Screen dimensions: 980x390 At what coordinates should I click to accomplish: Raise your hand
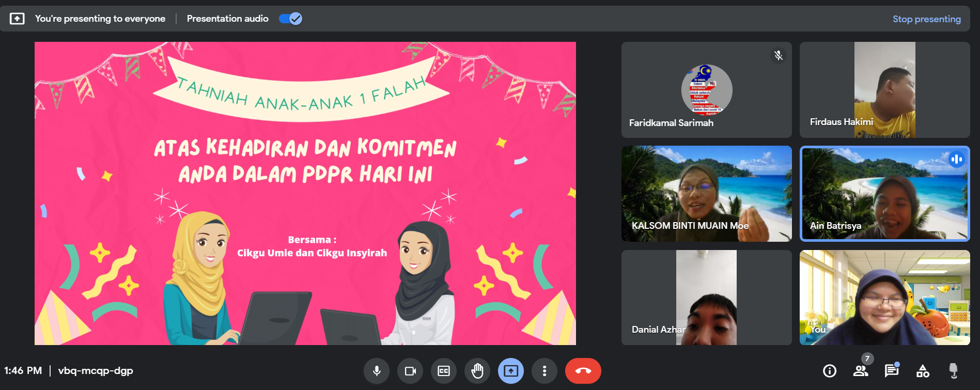pyautogui.click(x=477, y=371)
